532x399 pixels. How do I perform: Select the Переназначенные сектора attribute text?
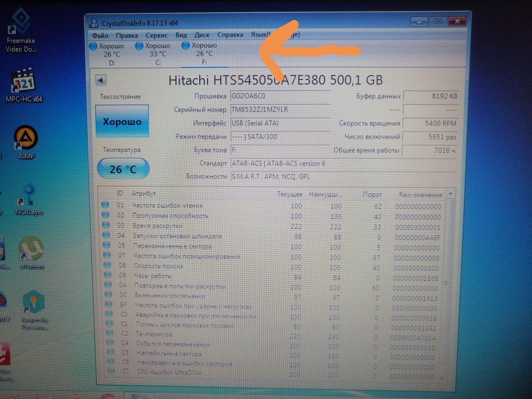point(172,246)
